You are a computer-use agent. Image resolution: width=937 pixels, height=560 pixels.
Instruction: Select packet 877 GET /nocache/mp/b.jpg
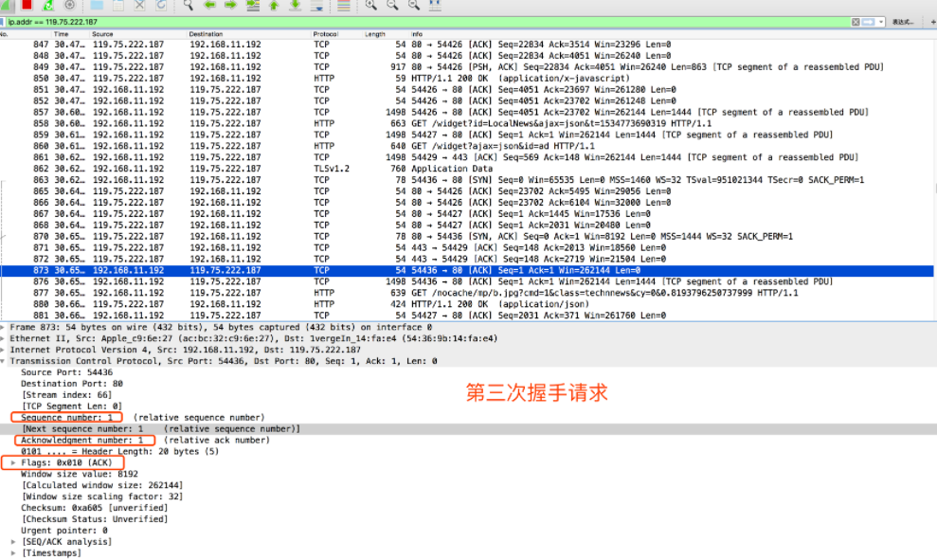coord(466,293)
